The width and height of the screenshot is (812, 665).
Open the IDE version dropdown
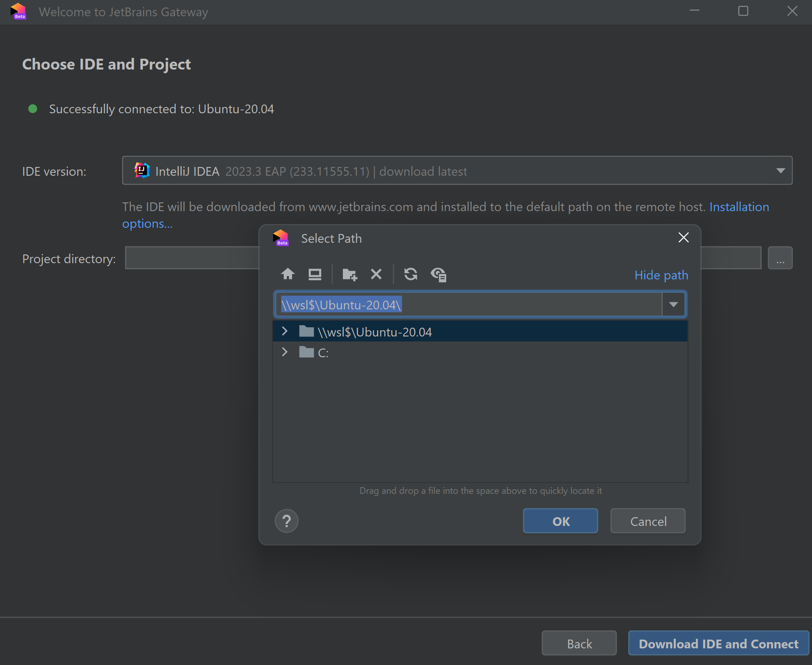780,170
